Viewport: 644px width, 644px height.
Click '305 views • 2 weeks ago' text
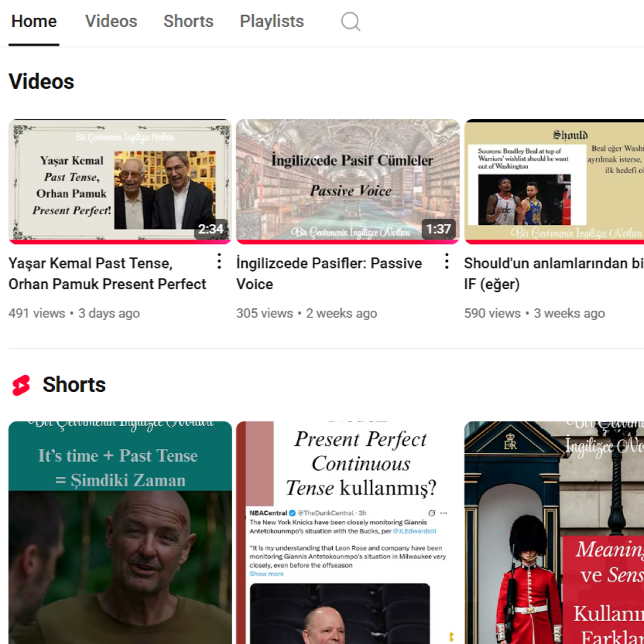307,313
